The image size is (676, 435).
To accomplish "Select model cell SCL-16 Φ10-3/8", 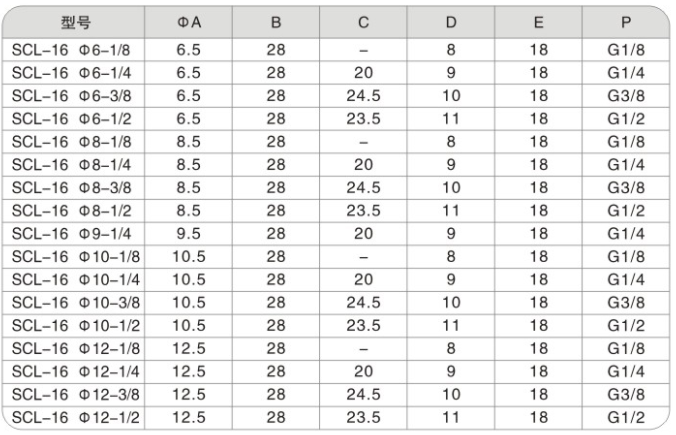I will point(73,303).
